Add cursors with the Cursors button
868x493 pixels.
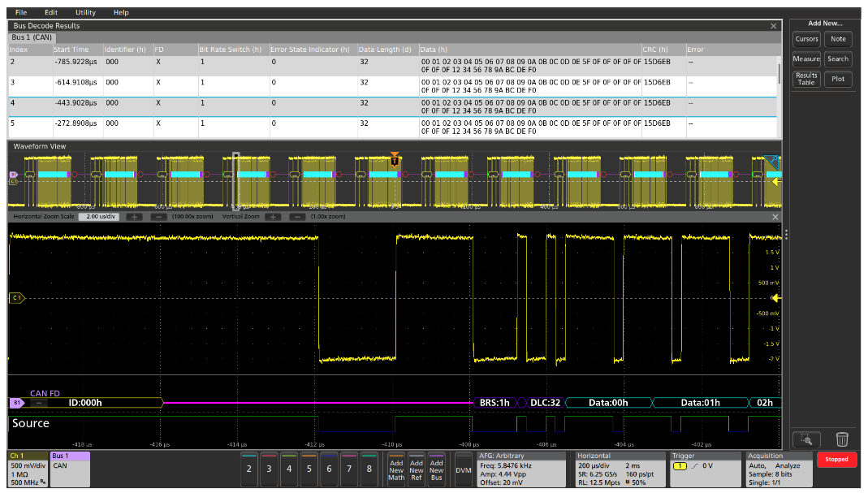806,39
